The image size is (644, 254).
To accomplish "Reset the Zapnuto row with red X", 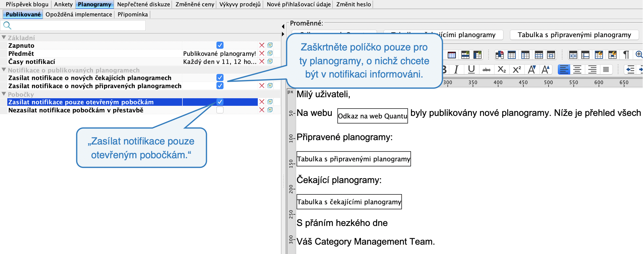I will [262, 45].
